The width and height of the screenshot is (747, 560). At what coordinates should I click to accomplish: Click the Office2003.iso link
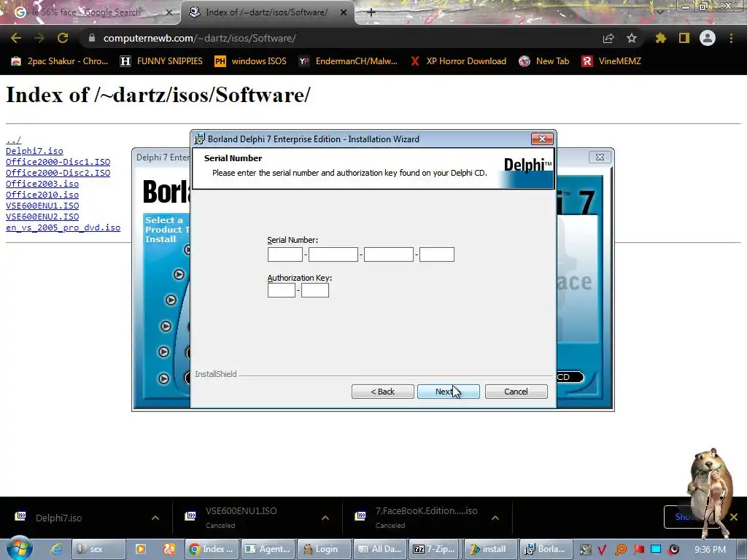tap(42, 184)
